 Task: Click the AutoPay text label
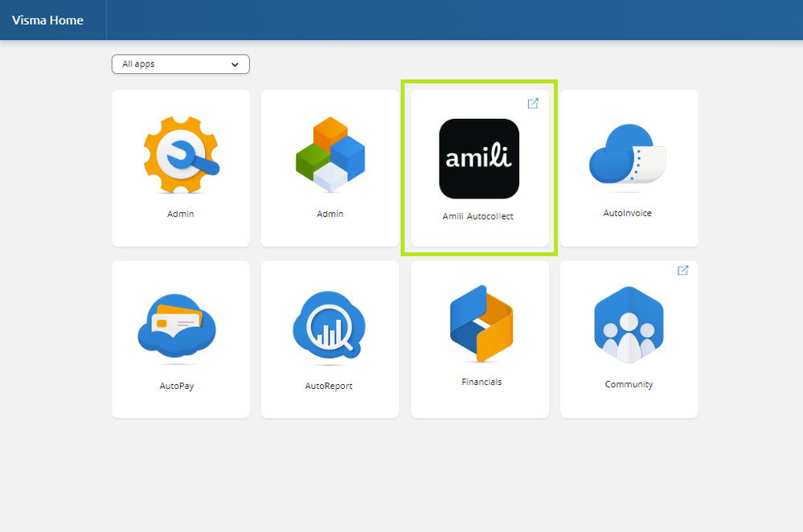point(177,386)
